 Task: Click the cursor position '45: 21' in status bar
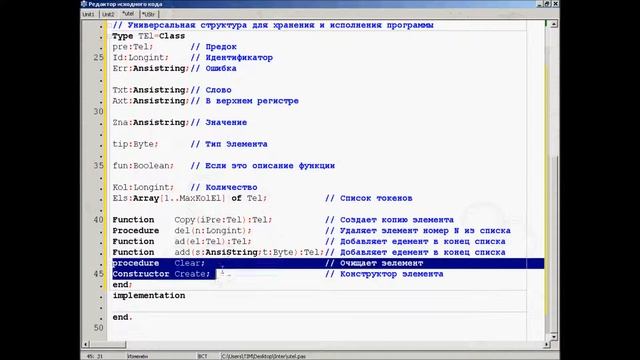point(95,356)
